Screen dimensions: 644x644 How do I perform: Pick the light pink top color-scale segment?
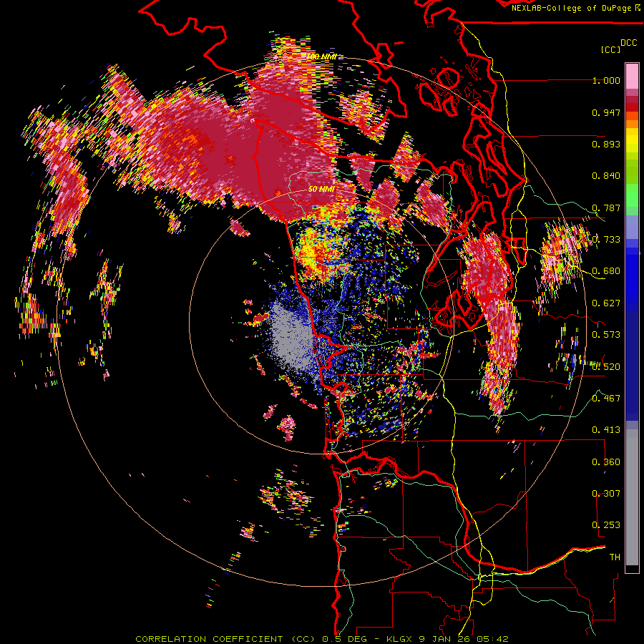[632, 76]
